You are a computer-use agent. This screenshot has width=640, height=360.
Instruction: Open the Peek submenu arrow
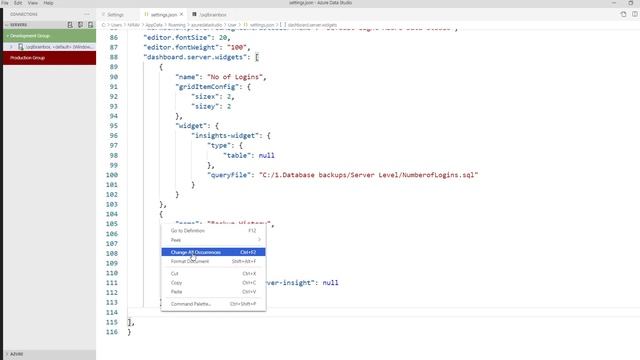pyautogui.click(x=259, y=240)
